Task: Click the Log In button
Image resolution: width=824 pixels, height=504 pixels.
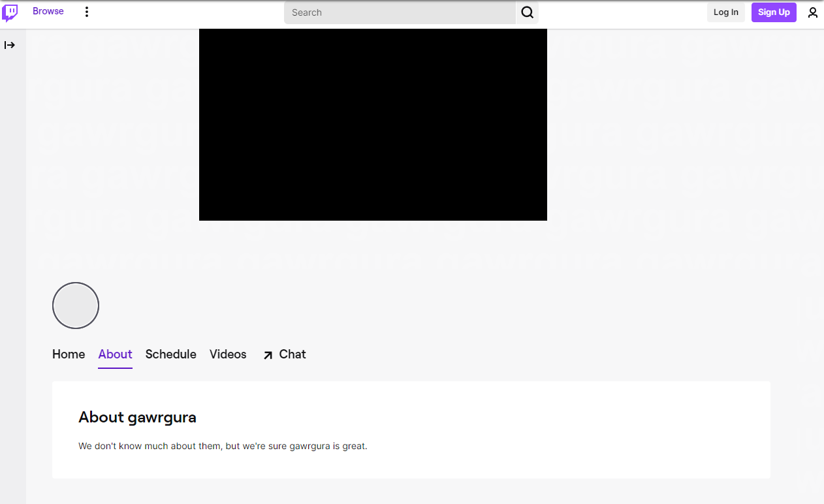Action: pyautogui.click(x=726, y=12)
